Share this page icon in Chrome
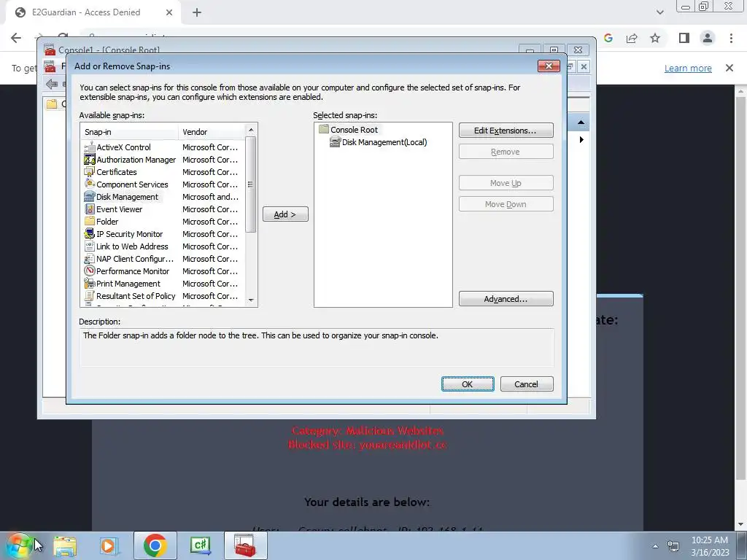 [x=632, y=38]
